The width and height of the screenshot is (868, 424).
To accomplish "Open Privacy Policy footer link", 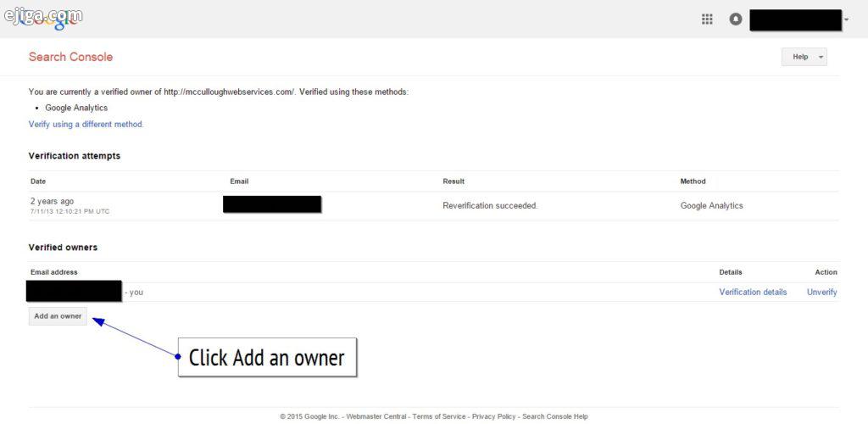I will pos(494,416).
